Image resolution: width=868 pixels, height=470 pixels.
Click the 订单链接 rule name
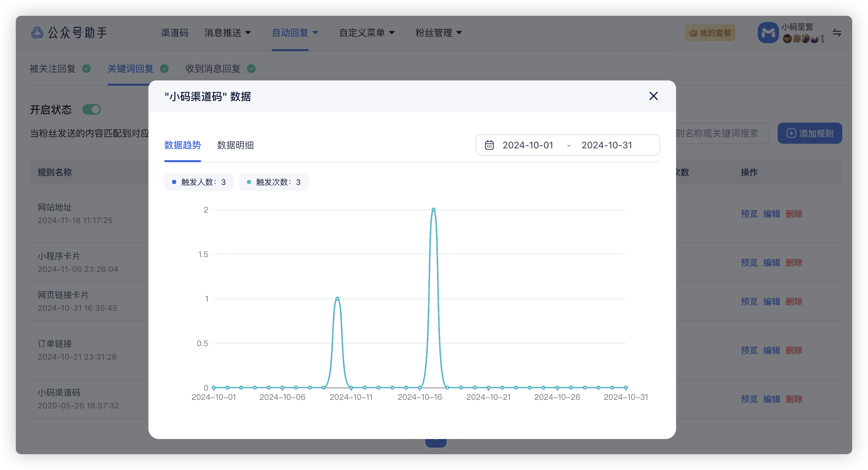click(x=55, y=344)
